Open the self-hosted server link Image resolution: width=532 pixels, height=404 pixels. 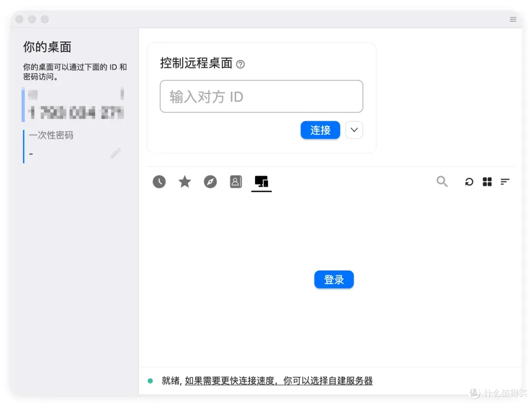[278, 380]
